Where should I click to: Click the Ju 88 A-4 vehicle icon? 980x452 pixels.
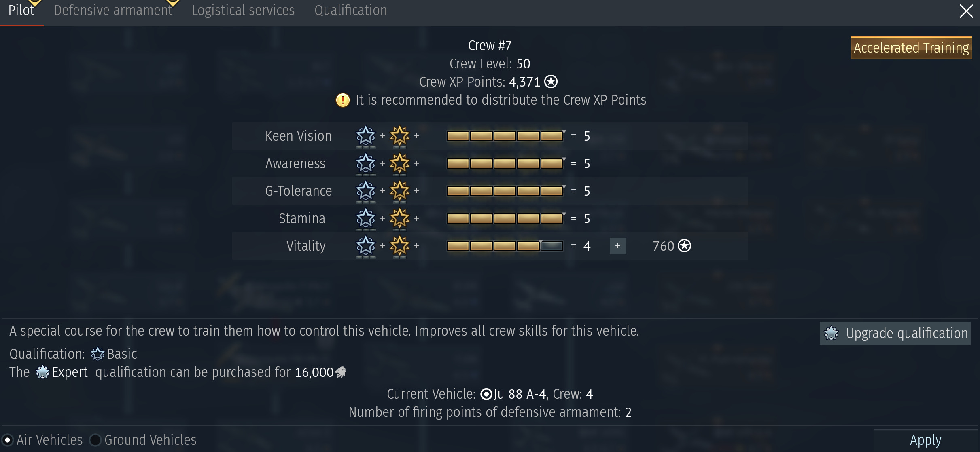pos(486,394)
